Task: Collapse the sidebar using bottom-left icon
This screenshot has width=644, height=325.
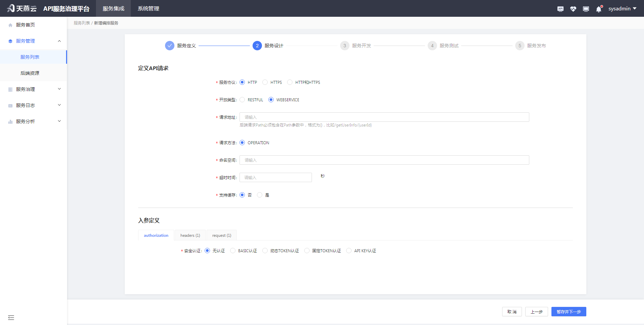Action: coord(11,317)
